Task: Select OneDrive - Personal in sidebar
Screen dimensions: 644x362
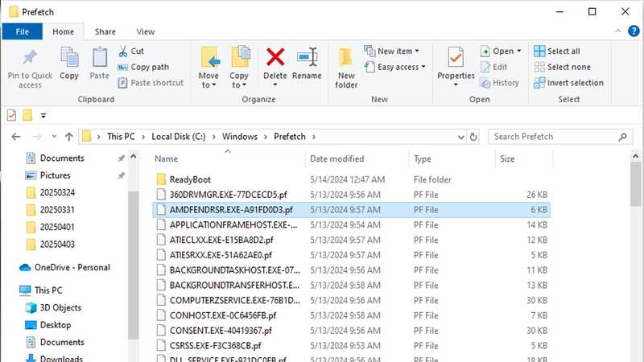Action: pos(72,267)
